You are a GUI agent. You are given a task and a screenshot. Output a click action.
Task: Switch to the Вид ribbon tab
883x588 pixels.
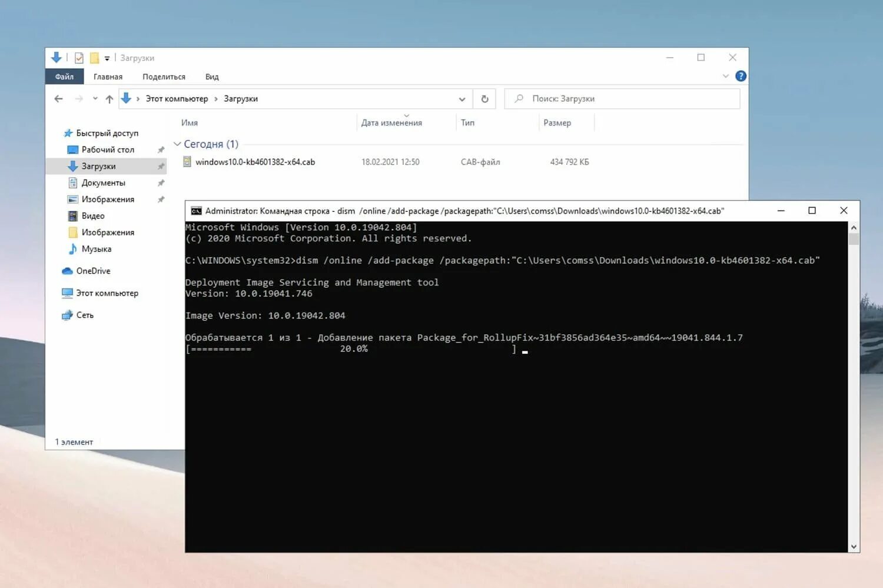pyautogui.click(x=212, y=77)
